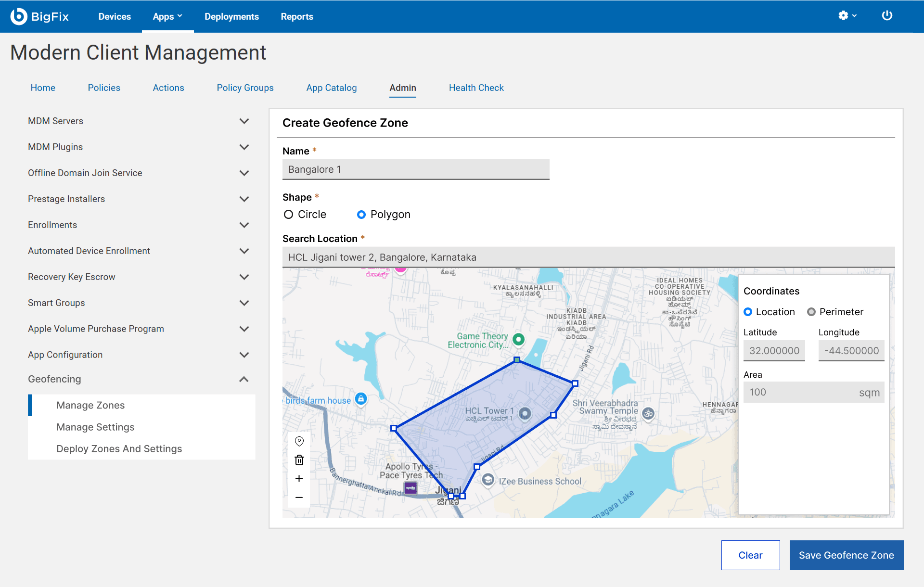Select the top green polygon vertex
The height and width of the screenshot is (587, 924).
pyautogui.click(x=516, y=360)
